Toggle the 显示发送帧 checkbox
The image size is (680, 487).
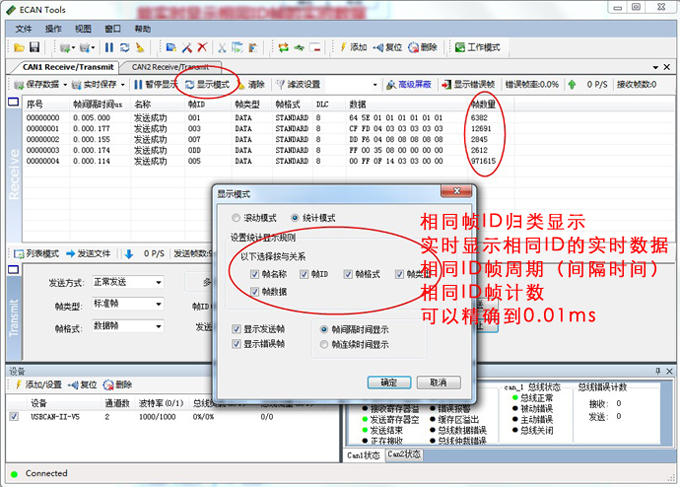[x=236, y=328]
